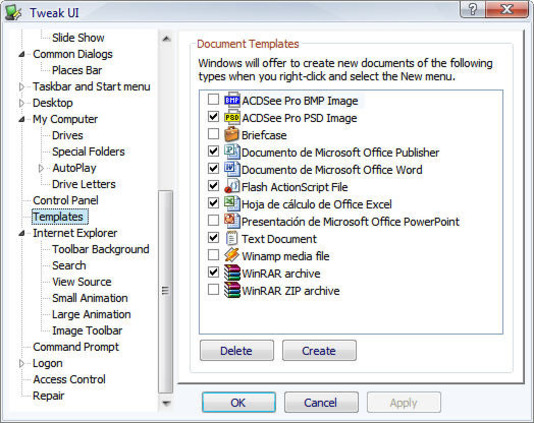Click the yellow PSD image icon
This screenshot has width=534, height=423.
(232, 118)
